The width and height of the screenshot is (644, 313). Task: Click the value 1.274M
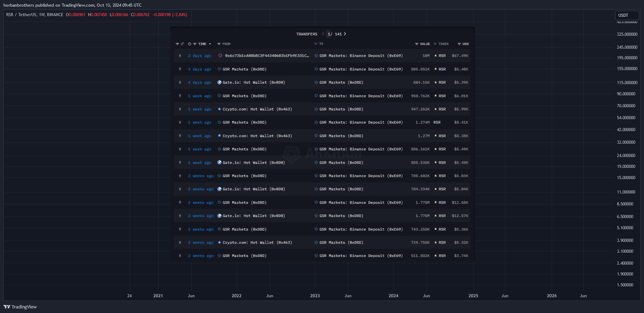[423, 123]
